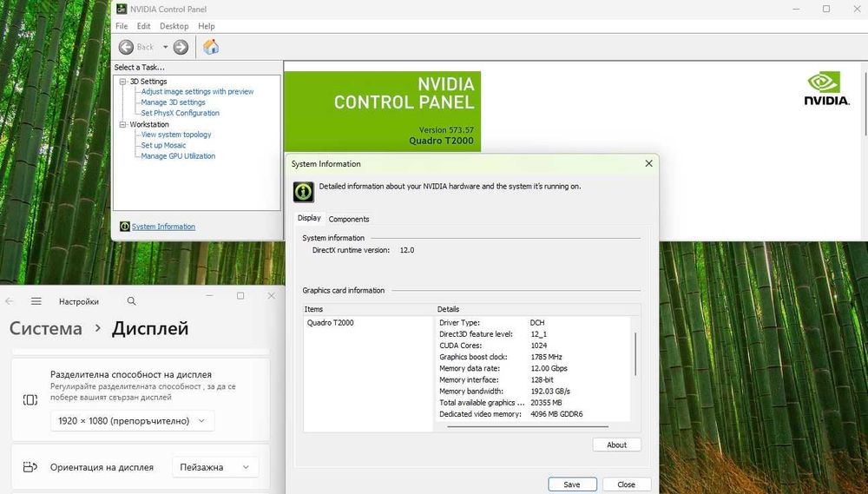Open the Back history dropdown arrow

(165, 47)
